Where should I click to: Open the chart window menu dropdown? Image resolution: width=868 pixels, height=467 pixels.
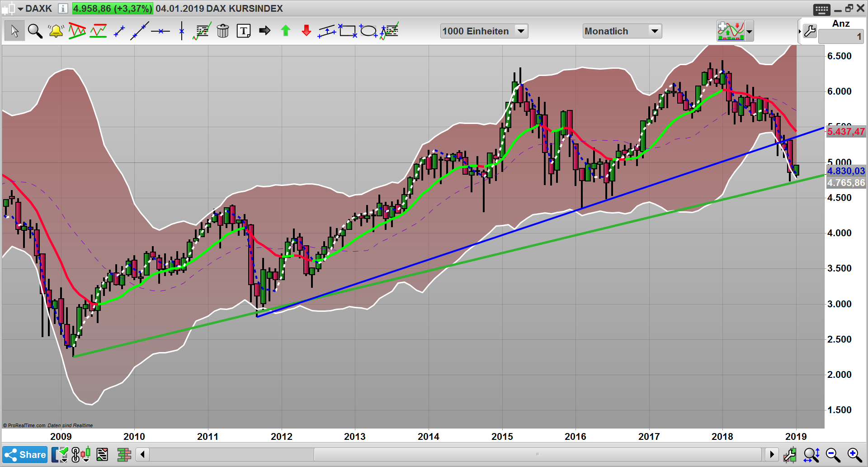click(x=20, y=9)
